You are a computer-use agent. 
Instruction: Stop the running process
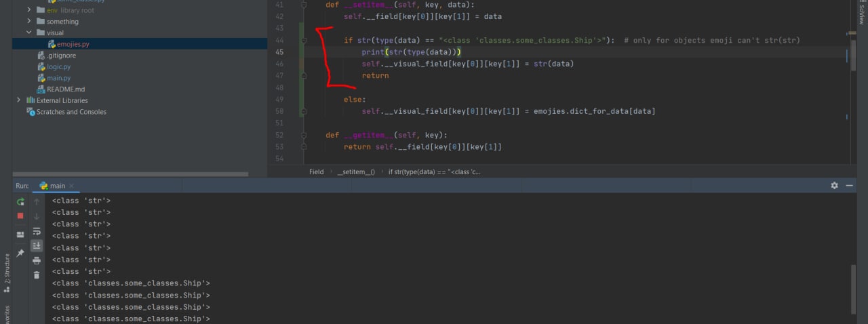click(x=20, y=216)
